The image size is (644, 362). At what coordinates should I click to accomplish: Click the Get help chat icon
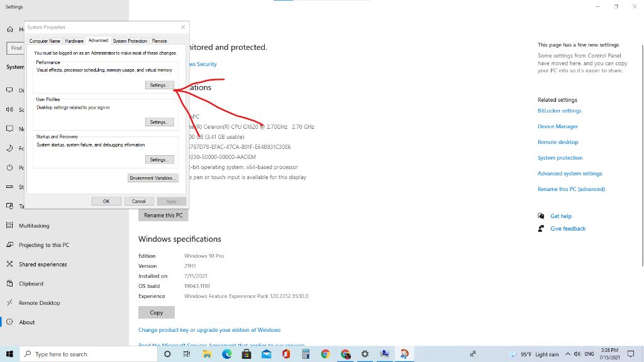click(x=541, y=216)
